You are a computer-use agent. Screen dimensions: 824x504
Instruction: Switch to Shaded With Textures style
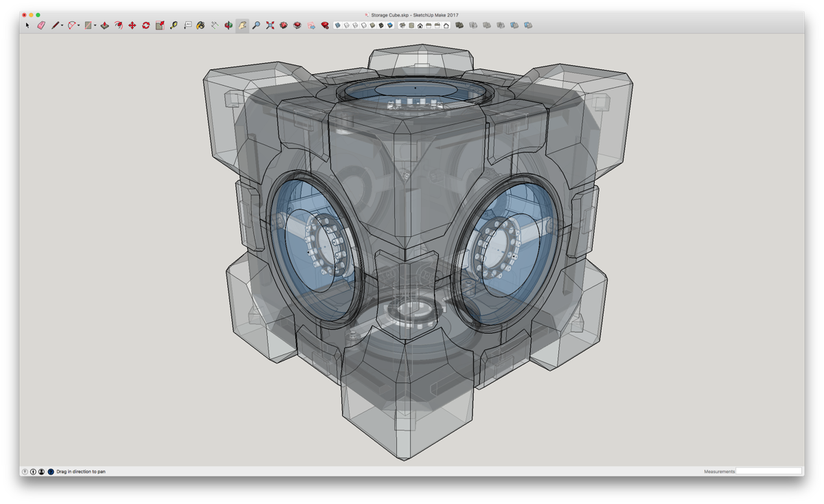381,25
